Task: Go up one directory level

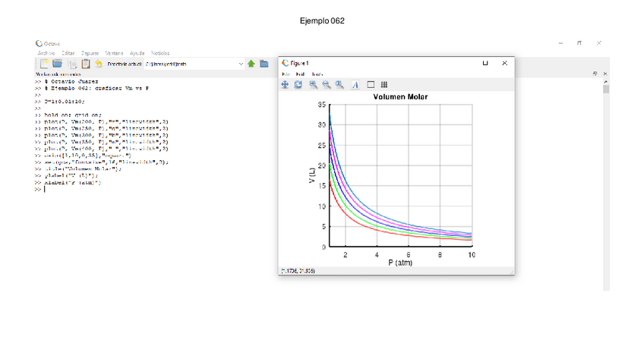Action: pyautogui.click(x=251, y=65)
